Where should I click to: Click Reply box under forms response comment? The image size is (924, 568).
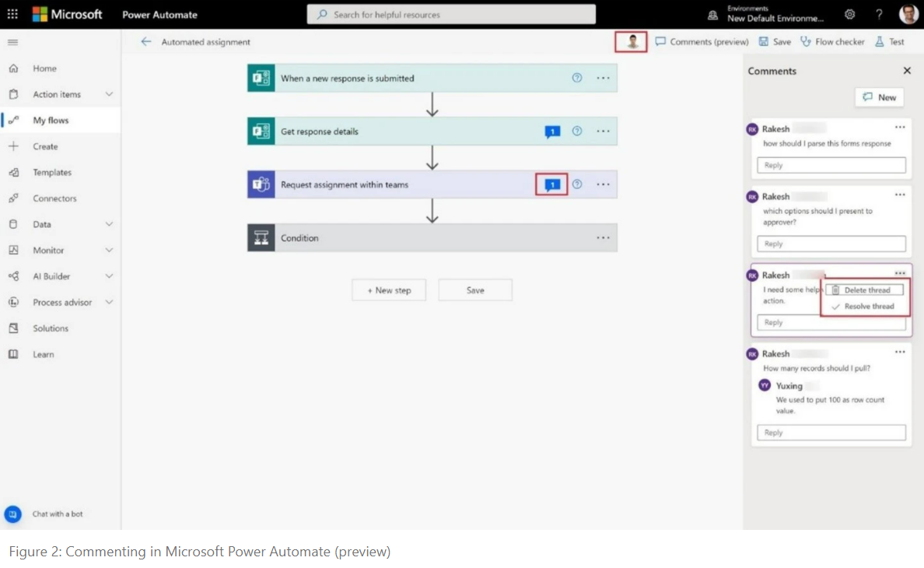[x=831, y=165]
